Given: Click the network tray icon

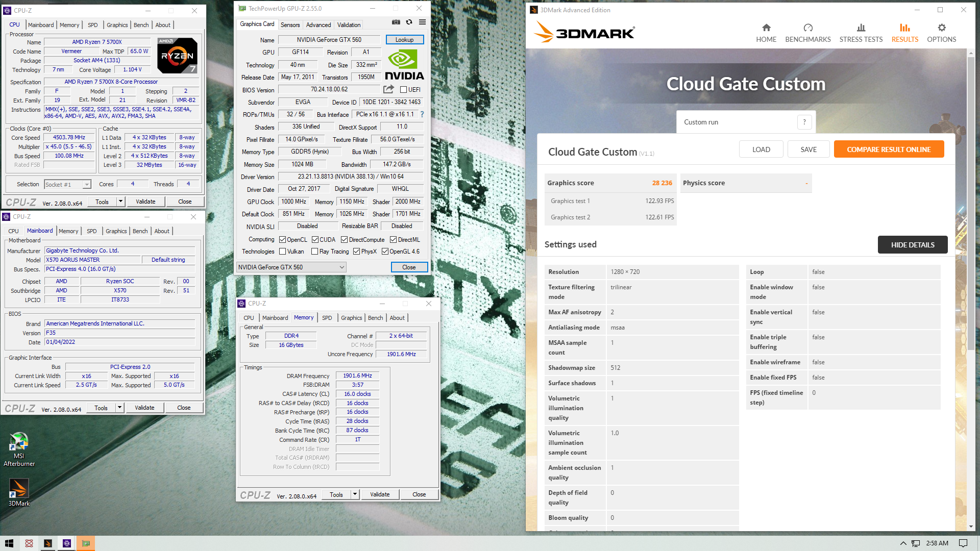Looking at the screenshot, I should click(916, 543).
